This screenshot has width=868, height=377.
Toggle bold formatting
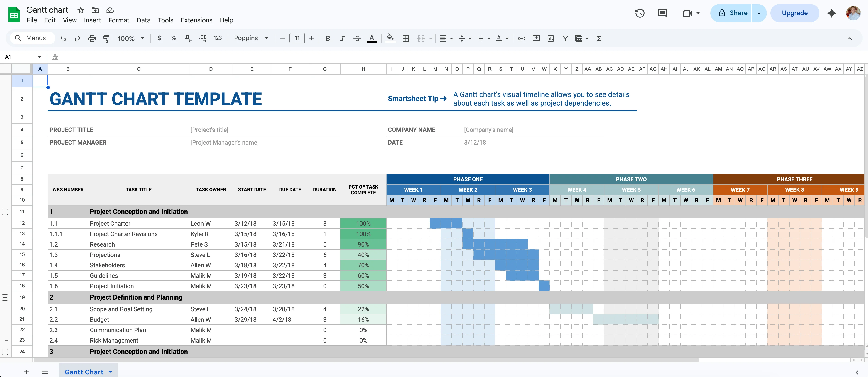coord(328,38)
